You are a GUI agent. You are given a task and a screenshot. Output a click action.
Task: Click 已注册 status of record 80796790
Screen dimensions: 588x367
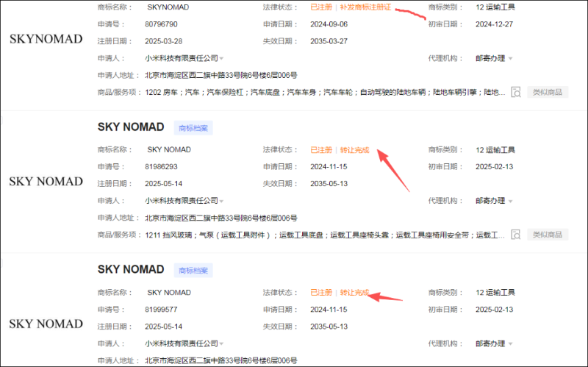(x=321, y=7)
